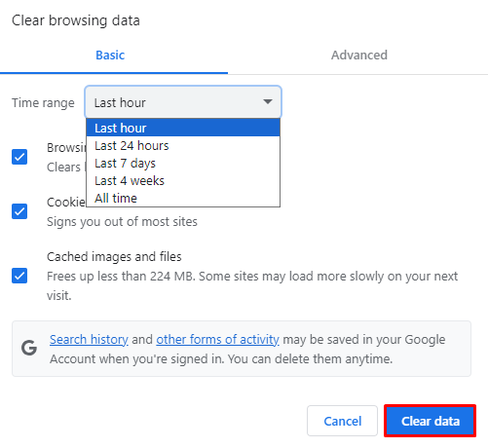Click the Time range combo box field
The image size is (488, 448).
183,102
